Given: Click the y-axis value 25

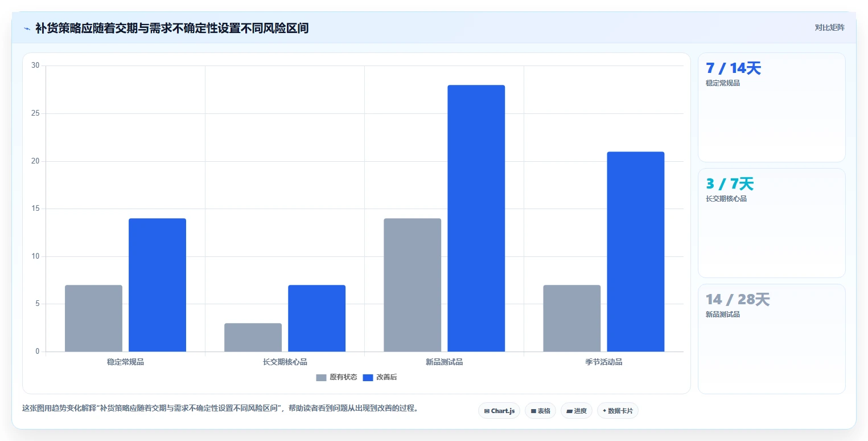Looking at the screenshot, I should point(35,113).
